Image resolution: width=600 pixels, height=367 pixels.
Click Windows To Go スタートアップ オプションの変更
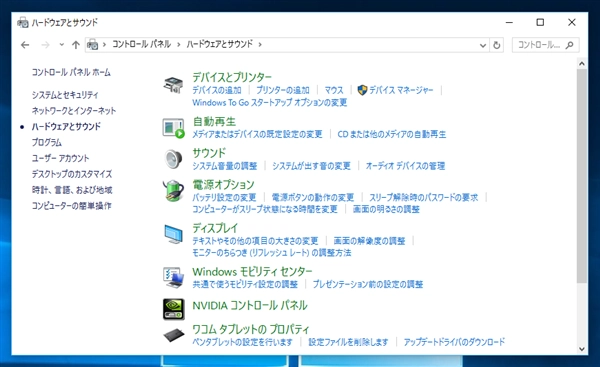pyautogui.click(x=269, y=103)
